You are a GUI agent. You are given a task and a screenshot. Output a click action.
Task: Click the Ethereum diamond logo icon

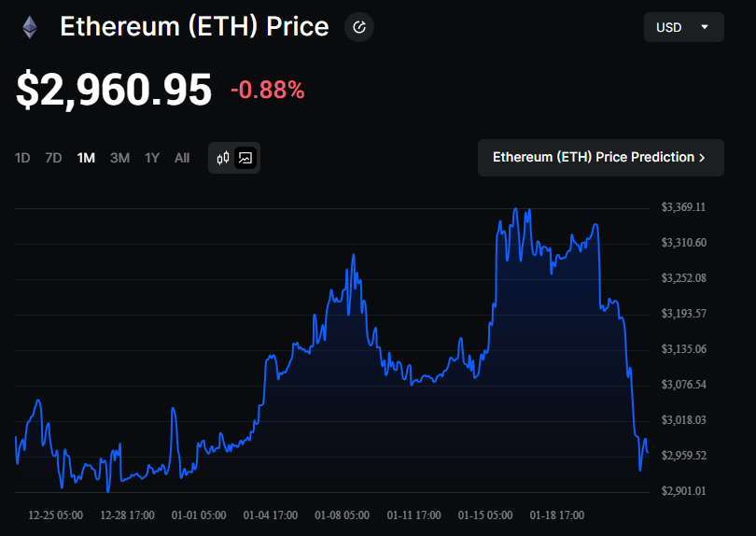point(30,27)
